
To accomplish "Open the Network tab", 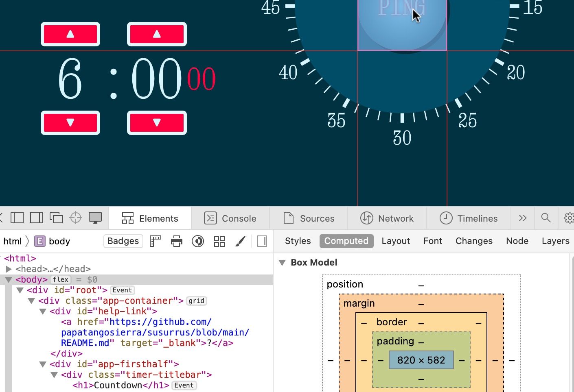I will coord(387,218).
